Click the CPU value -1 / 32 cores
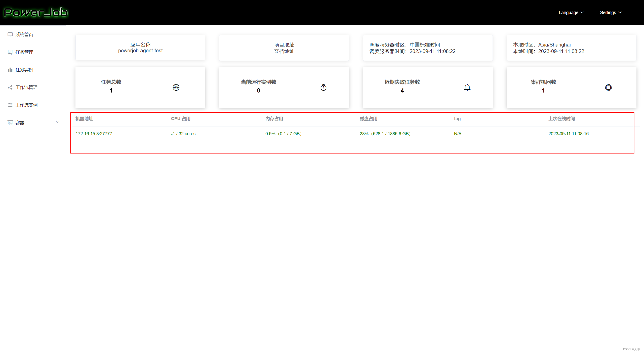 183,134
